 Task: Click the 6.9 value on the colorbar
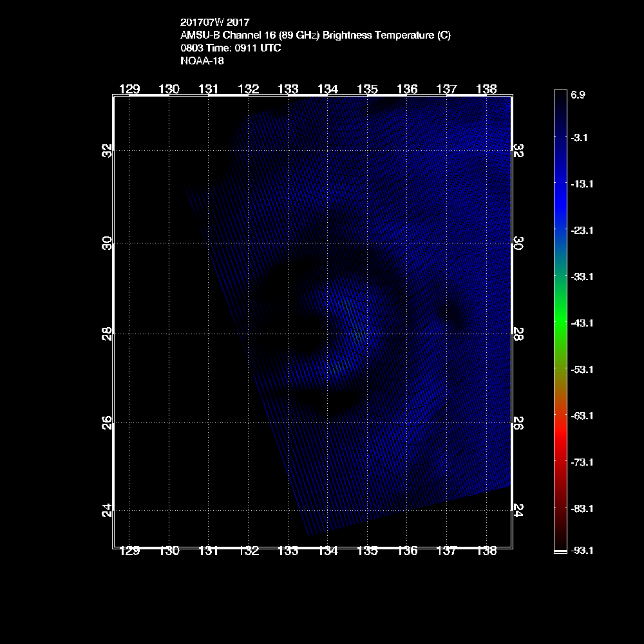pos(578,95)
